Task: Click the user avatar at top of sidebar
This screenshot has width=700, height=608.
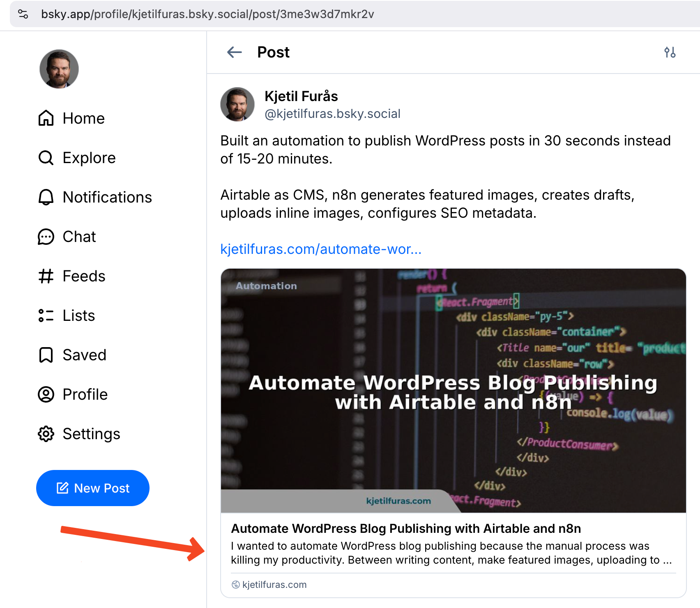Action: [59, 69]
